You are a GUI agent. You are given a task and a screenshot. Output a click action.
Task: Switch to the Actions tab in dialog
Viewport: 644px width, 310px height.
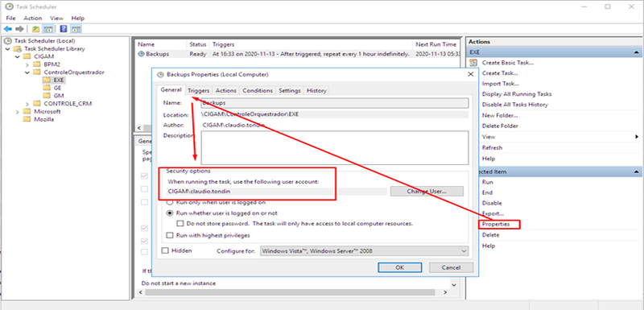tap(226, 91)
